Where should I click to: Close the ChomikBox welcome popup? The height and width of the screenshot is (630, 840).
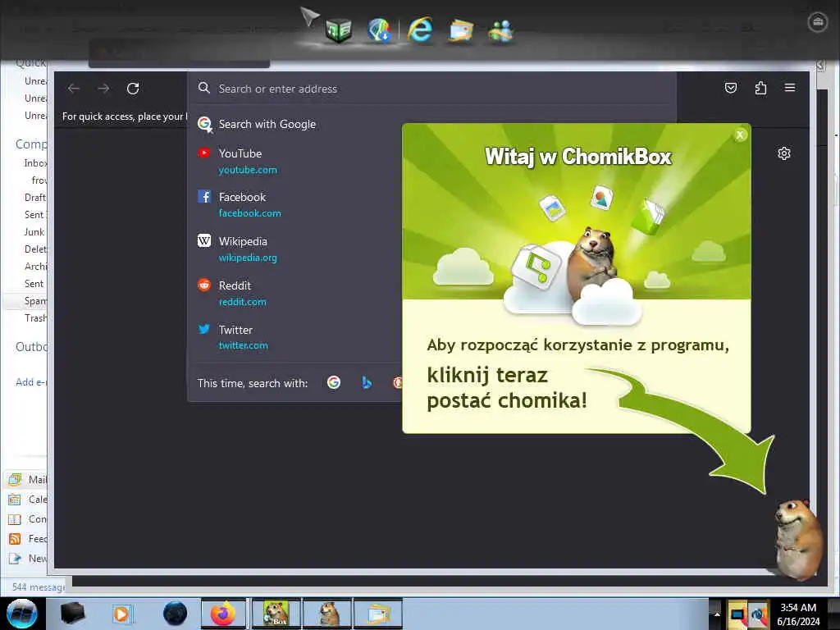pyautogui.click(x=740, y=135)
